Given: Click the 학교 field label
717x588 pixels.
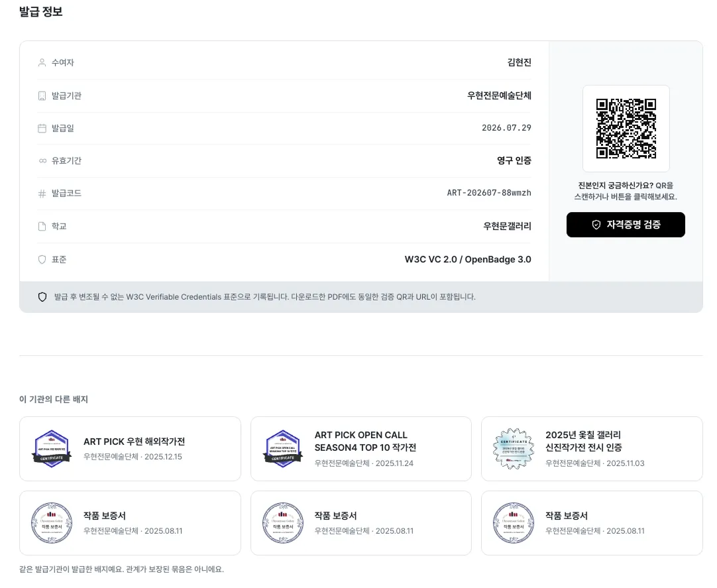Looking at the screenshot, I should tap(59, 227).
